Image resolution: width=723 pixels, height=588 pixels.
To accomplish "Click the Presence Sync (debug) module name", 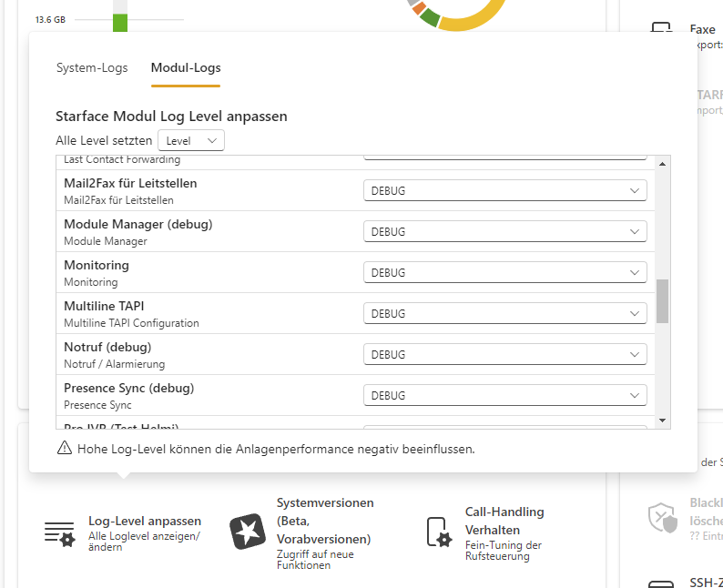I will 129,389.
